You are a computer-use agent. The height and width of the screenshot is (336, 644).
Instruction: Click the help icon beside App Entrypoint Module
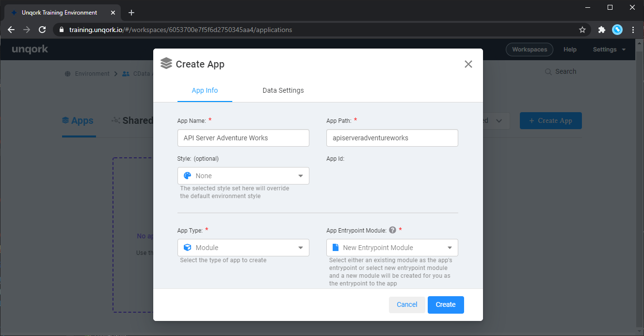[392, 230]
